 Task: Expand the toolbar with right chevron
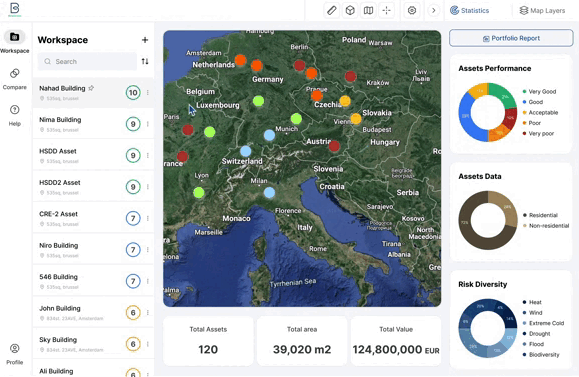pyautogui.click(x=434, y=10)
